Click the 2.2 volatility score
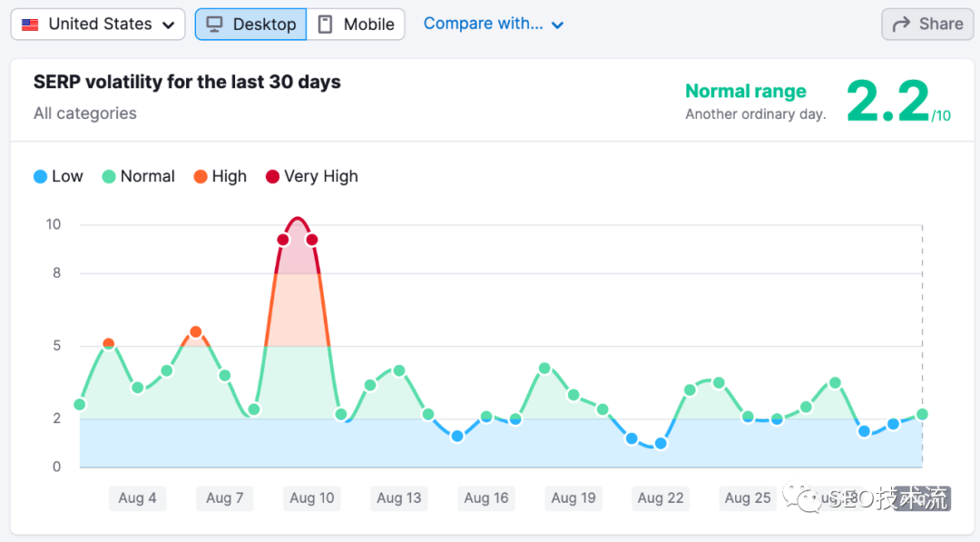980x542 pixels. click(887, 102)
